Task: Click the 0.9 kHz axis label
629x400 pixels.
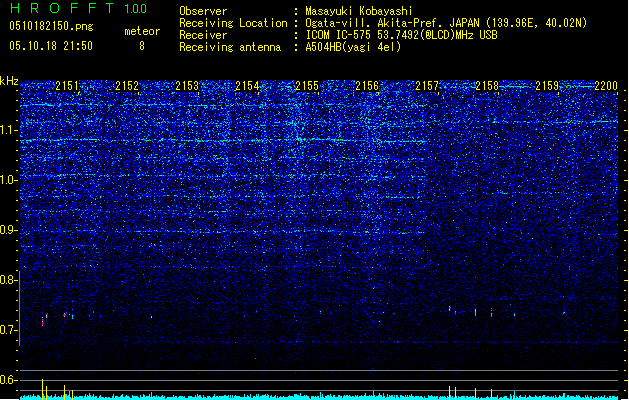Action: click(x=9, y=230)
